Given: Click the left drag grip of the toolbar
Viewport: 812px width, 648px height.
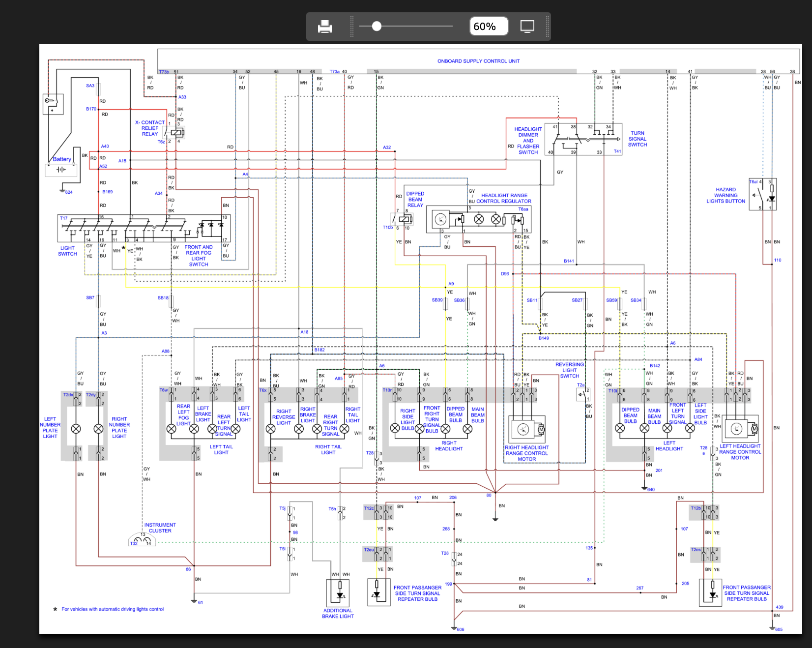Looking at the screenshot, I should click(x=352, y=27).
